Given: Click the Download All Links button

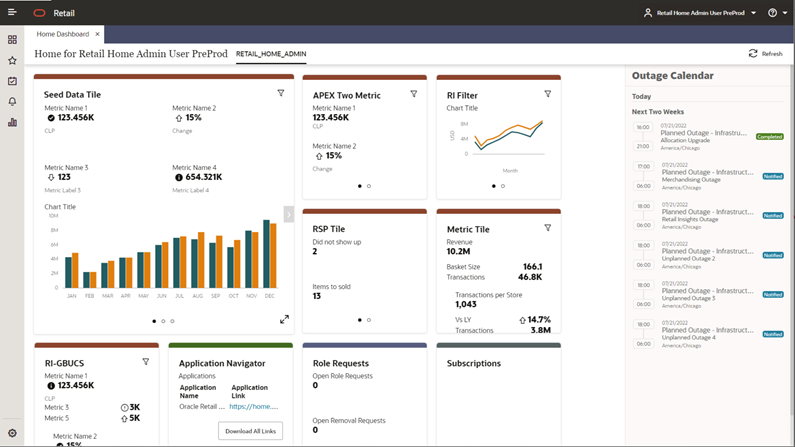Looking at the screenshot, I should click(250, 431).
